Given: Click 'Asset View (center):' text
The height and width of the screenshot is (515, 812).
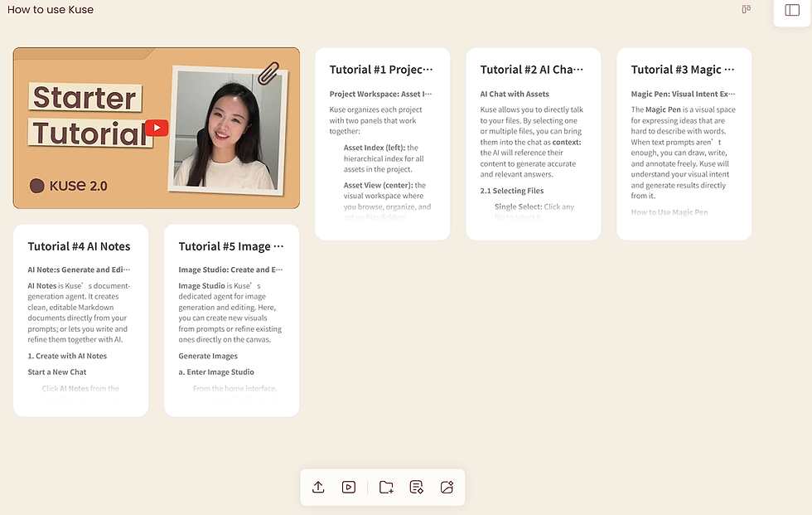Looking at the screenshot, I should point(378,185).
